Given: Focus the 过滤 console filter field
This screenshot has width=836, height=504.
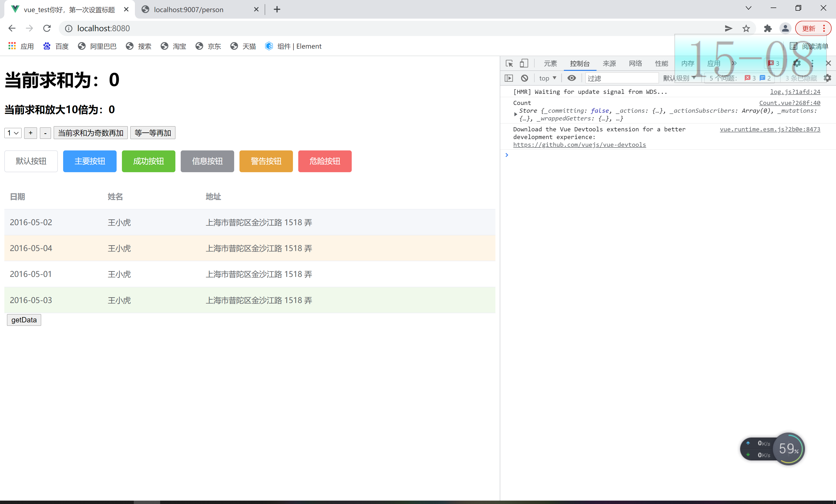Looking at the screenshot, I should [x=622, y=78].
